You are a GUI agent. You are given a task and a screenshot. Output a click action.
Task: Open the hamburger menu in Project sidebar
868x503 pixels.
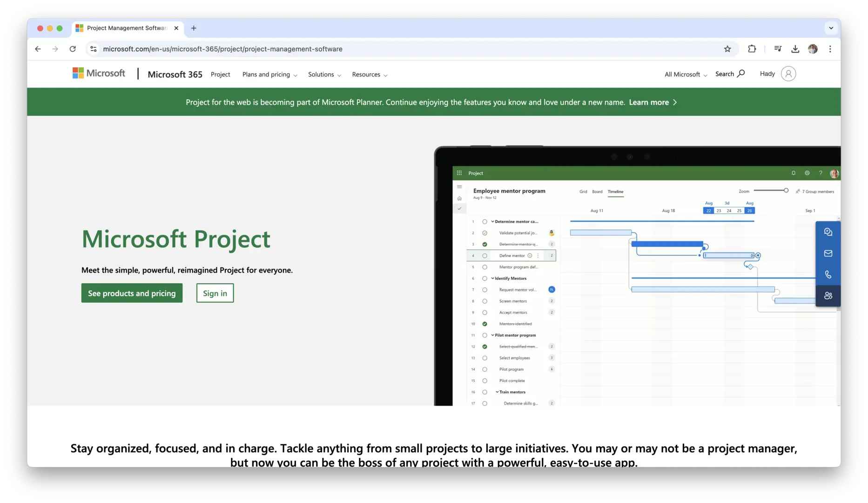[x=459, y=187]
